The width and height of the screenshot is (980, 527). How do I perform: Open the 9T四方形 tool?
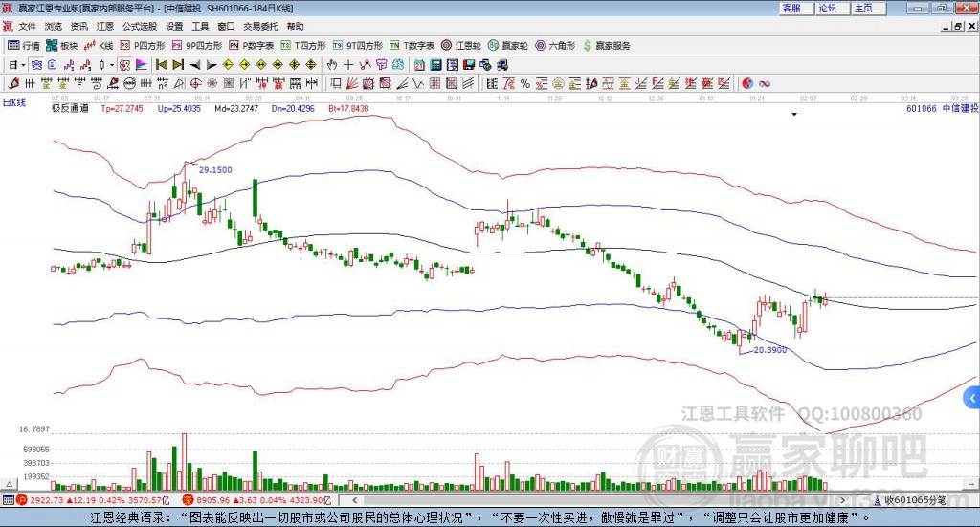[358, 46]
